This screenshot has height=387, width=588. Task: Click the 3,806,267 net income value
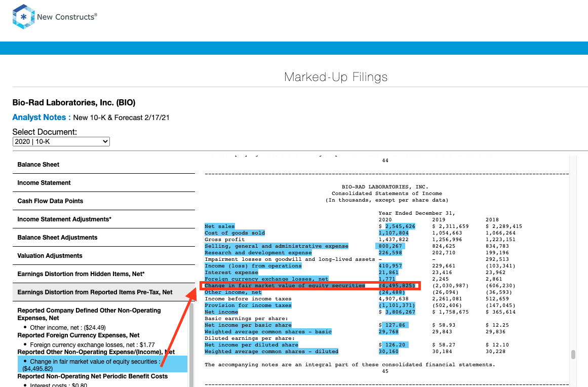[x=400, y=312]
